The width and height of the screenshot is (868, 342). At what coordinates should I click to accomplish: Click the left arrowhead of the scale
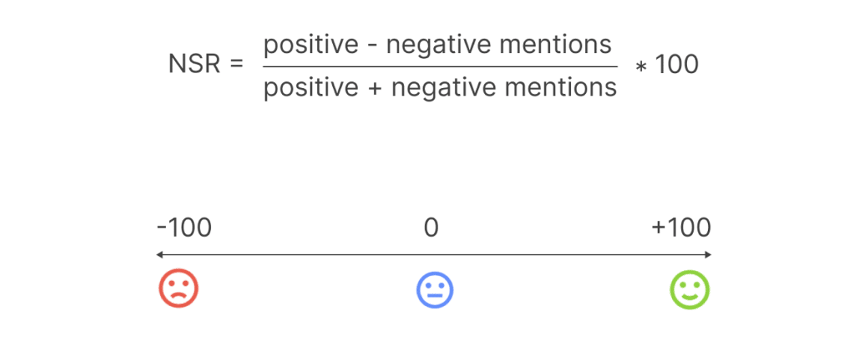pos(159,255)
